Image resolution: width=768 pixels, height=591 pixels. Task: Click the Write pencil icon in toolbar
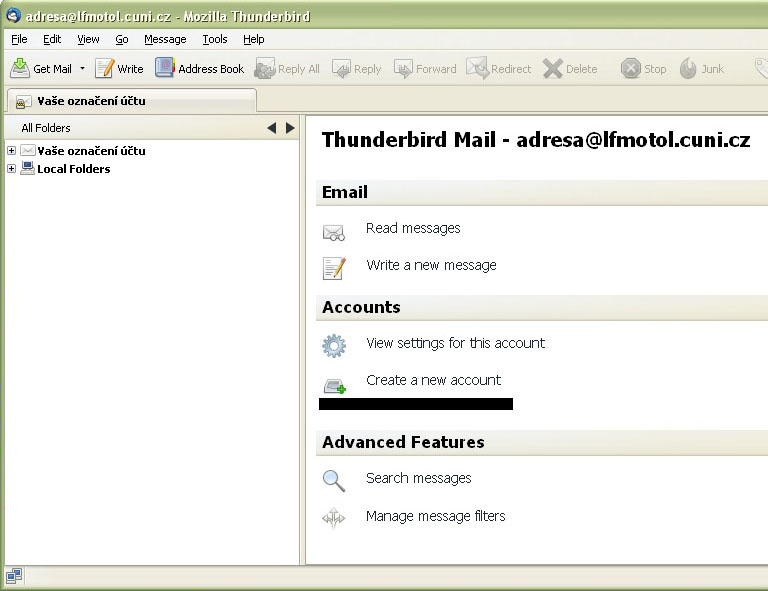pyautogui.click(x=104, y=69)
